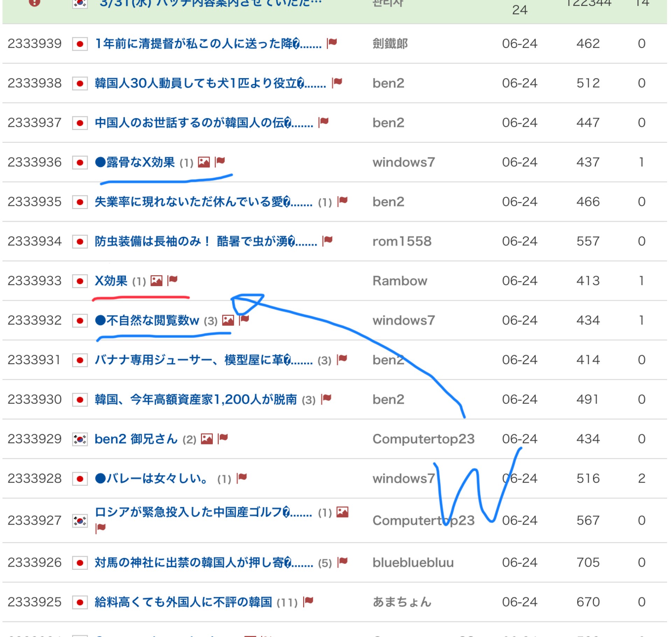The height and width of the screenshot is (637, 672).
Task: Click report flag on post 2333934
Action: (327, 241)
